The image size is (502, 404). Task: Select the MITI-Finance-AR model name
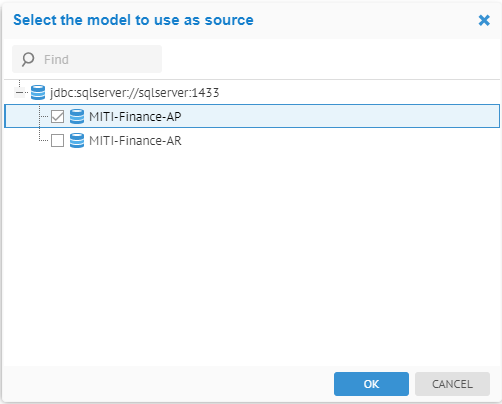135,141
